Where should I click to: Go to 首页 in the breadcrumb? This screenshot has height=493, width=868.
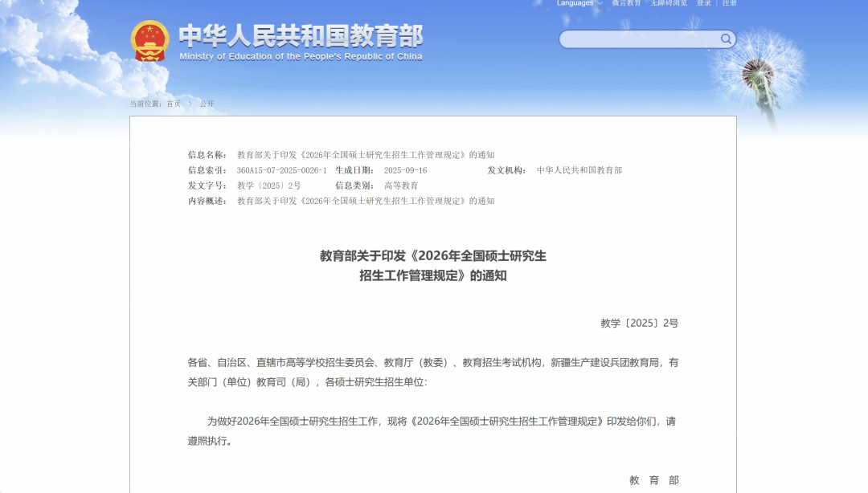coord(174,104)
